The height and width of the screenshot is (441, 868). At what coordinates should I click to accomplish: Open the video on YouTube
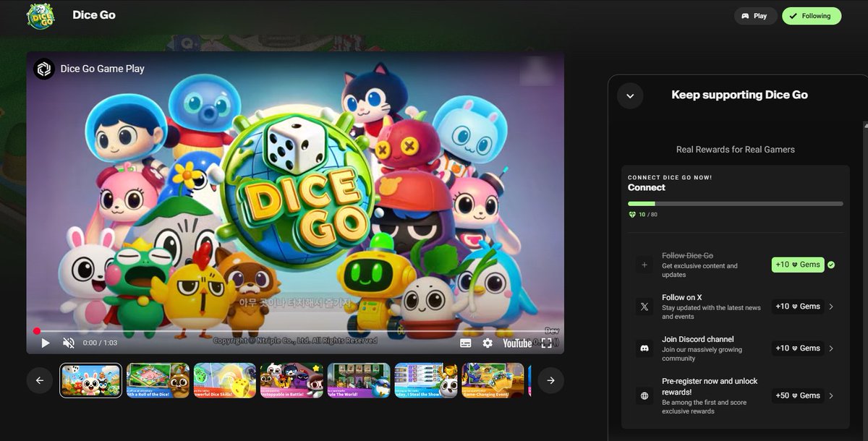pyautogui.click(x=517, y=343)
